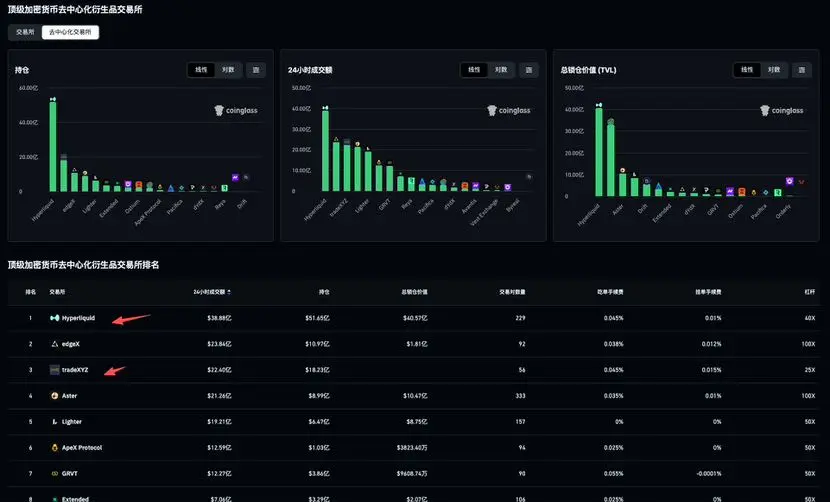Sort table by 持仓 column header
The image size is (830, 502).
pyautogui.click(x=324, y=292)
